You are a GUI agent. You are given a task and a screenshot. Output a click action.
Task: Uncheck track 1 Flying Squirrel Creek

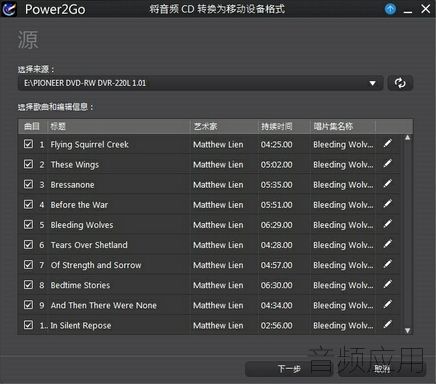pos(28,144)
